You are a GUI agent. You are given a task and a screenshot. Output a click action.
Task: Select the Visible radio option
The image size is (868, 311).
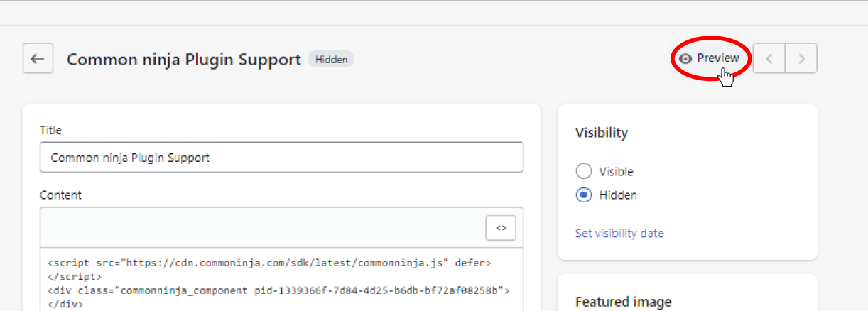[584, 171]
